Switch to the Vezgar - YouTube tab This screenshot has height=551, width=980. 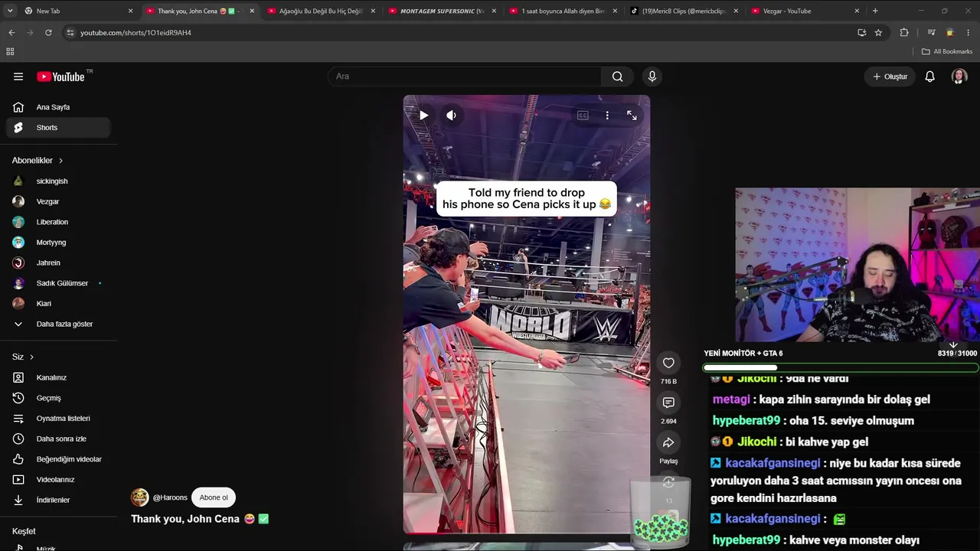[805, 11]
